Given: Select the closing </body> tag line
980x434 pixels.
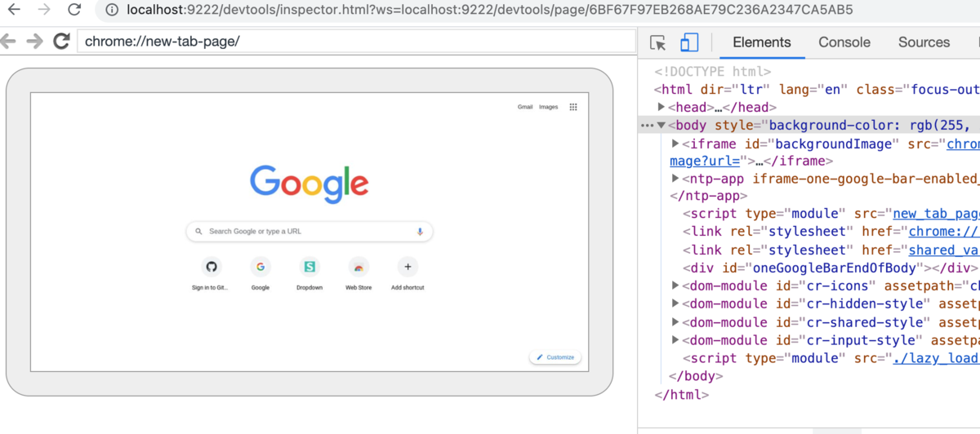Looking at the screenshot, I should (x=697, y=376).
